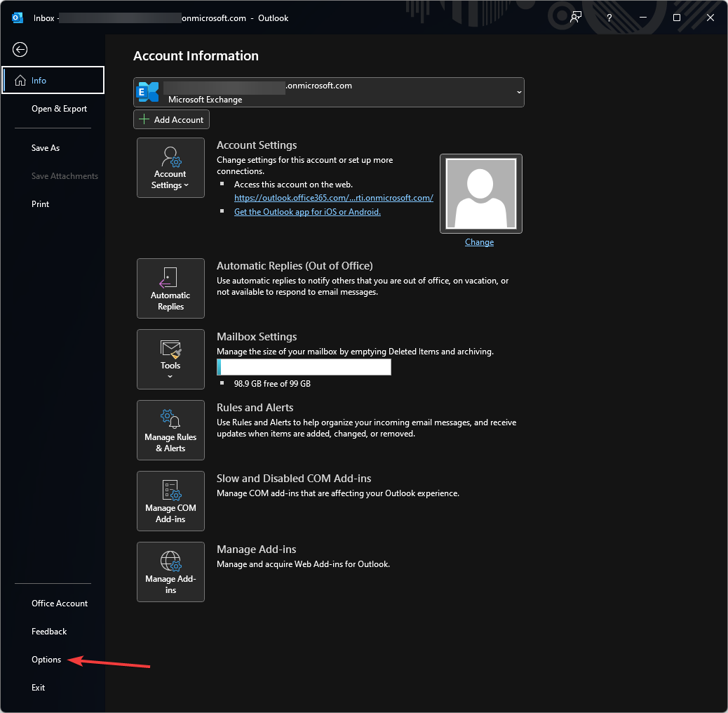Click the Mailbox Settings heading
This screenshot has width=728, height=713.
257,337
